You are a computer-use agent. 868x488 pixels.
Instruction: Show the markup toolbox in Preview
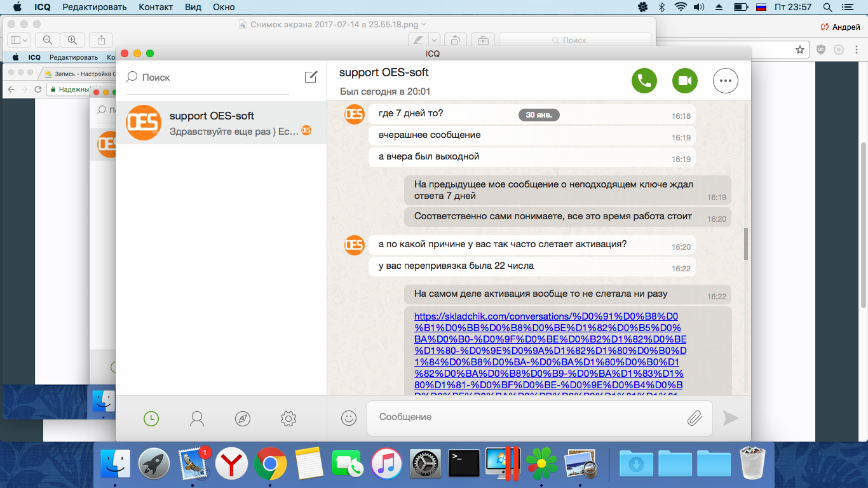[483, 39]
